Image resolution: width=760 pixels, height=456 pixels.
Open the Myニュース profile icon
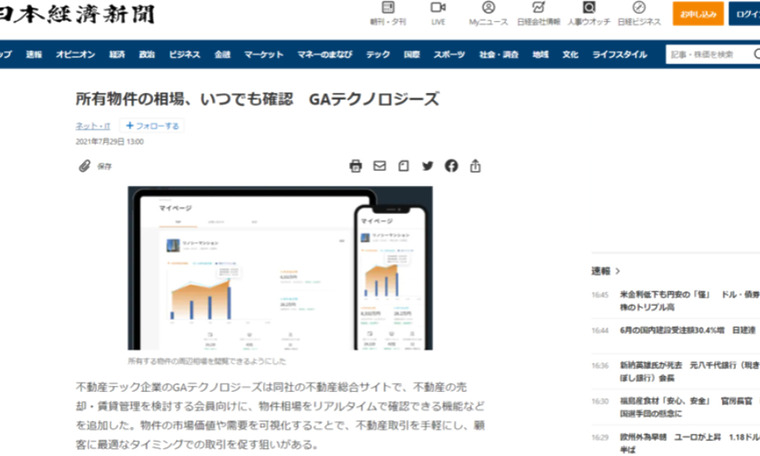coord(487,12)
